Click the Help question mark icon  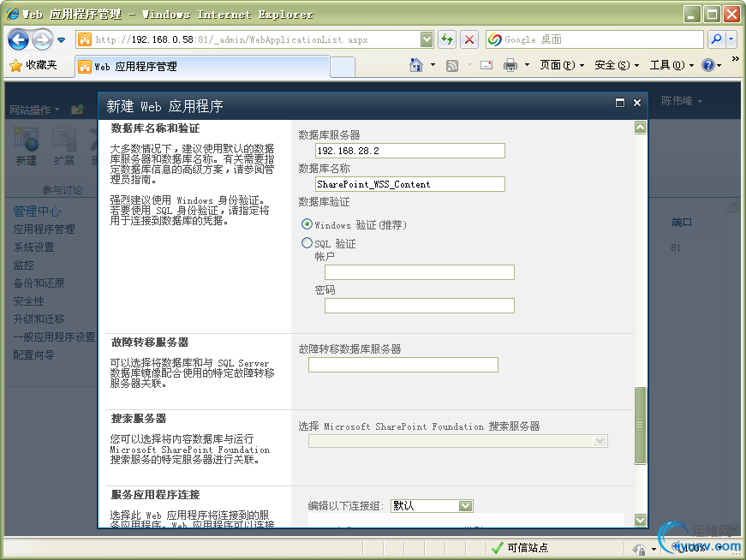[708, 65]
